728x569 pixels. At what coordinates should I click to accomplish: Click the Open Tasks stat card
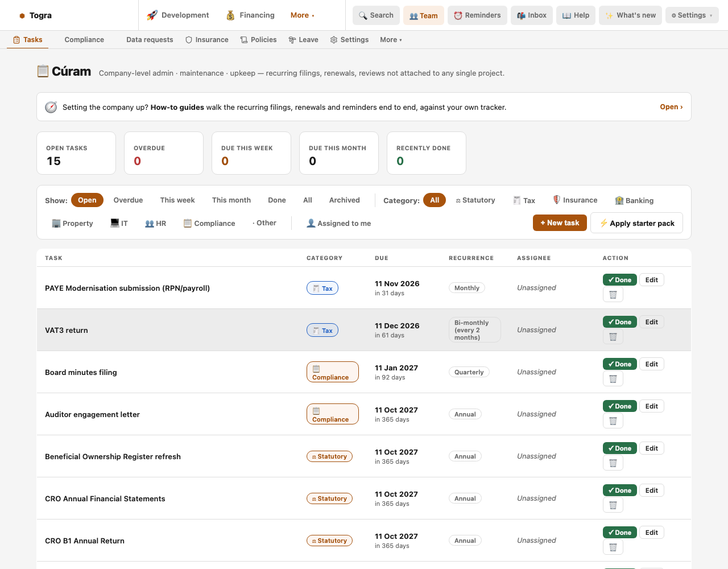tap(76, 153)
